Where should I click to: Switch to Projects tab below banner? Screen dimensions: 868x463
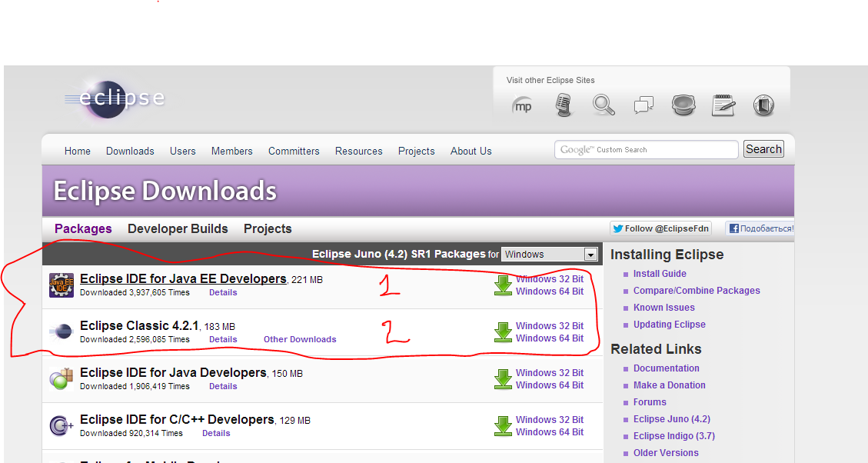point(268,228)
